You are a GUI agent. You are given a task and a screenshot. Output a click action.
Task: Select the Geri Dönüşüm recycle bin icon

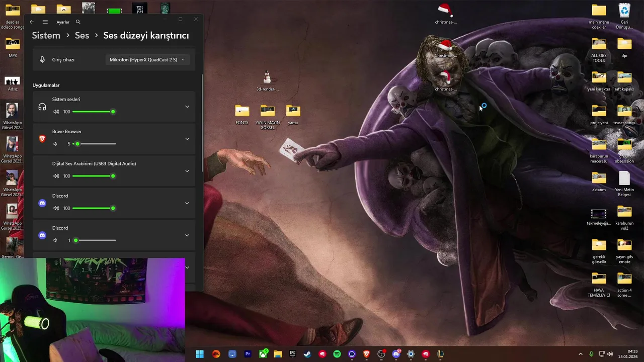[x=624, y=16]
